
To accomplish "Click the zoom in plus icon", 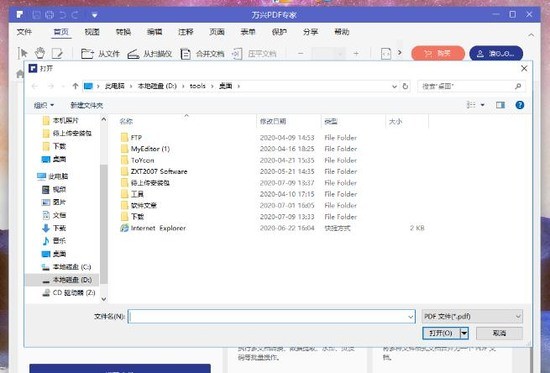I will coord(356,53).
